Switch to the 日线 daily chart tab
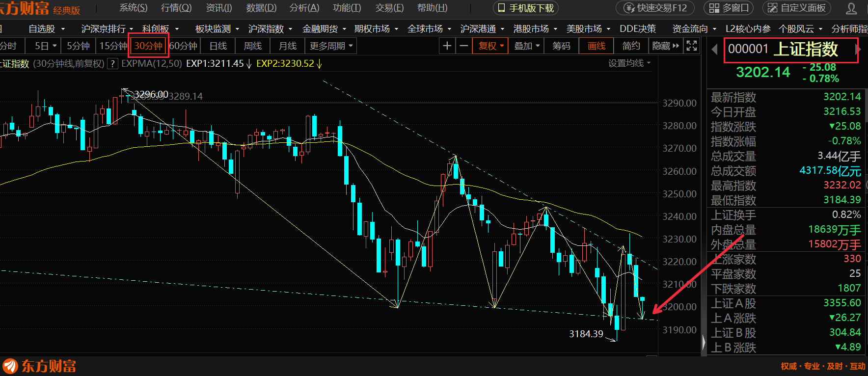868x376 pixels. pos(218,46)
